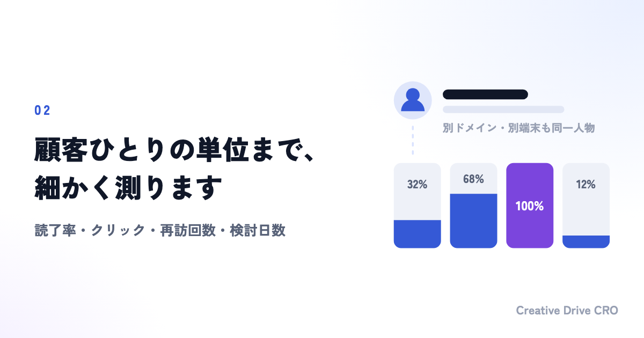Select the 12% progress bar card
Screen dimensions: 644x338
point(586,205)
